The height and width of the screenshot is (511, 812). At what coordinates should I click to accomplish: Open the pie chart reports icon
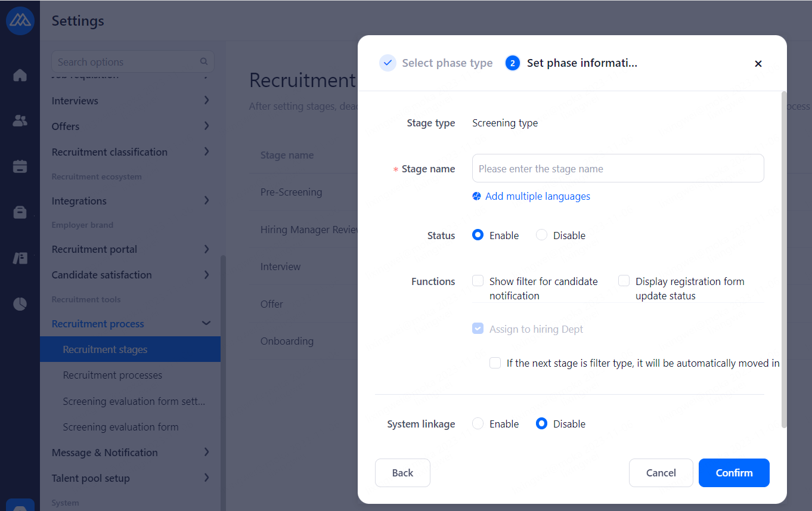[20, 304]
